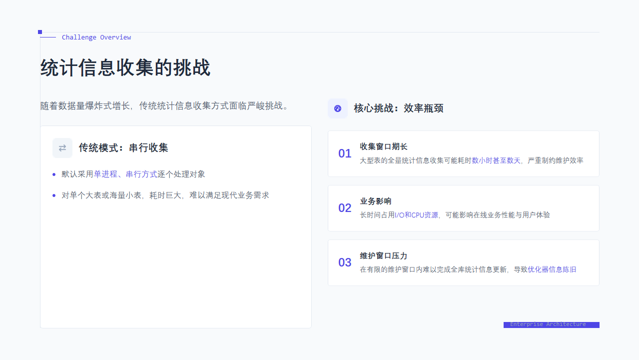Image resolution: width=639 pixels, height=360 pixels.
Task: Click bullet '默认采用单进程、串行方式逐个处理对象'
Action: coord(133,174)
